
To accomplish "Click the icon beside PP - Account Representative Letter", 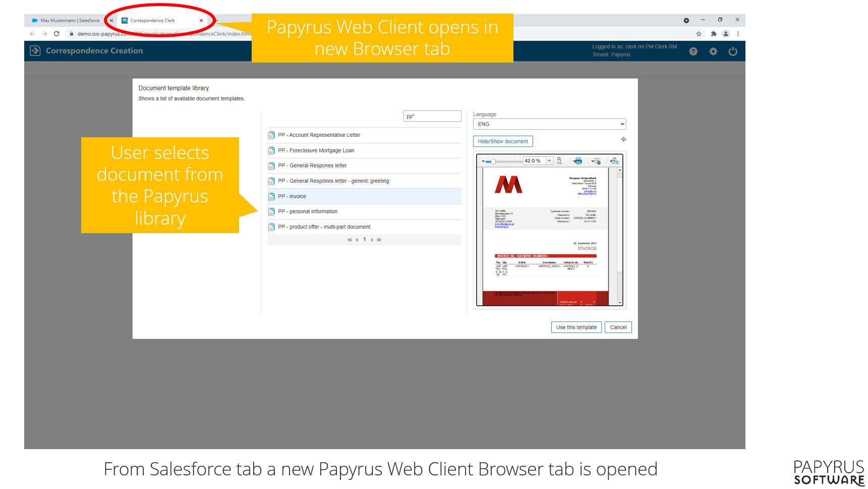I will (271, 135).
